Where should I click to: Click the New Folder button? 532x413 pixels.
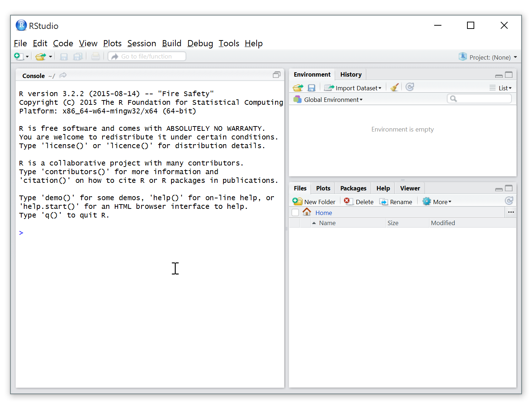tap(314, 202)
